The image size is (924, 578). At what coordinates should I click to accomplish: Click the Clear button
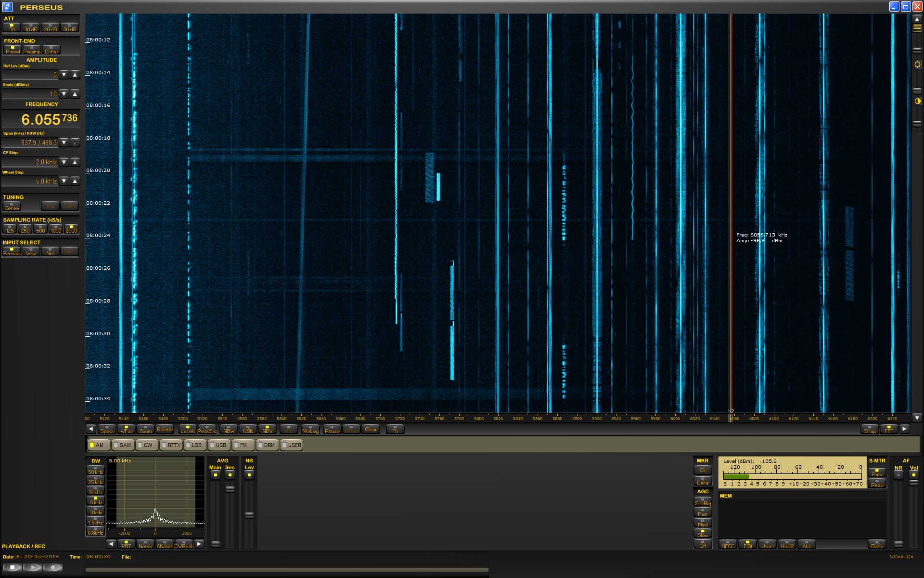coord(371,429)
